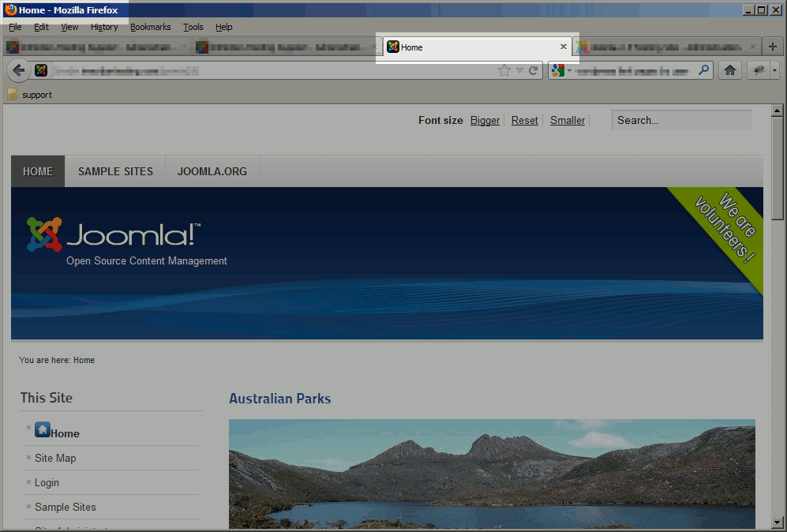Click the Reset font size link

tap(524, 121)
